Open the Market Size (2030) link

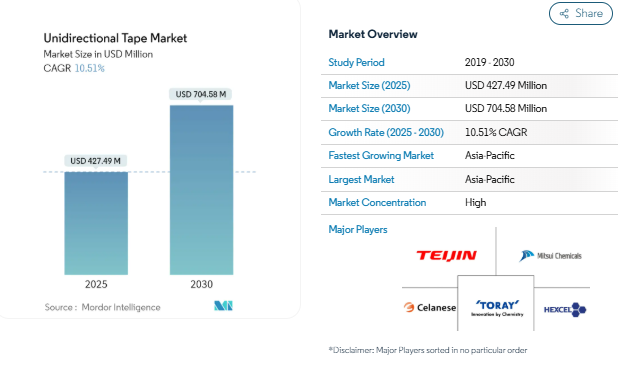click(369, 108)
